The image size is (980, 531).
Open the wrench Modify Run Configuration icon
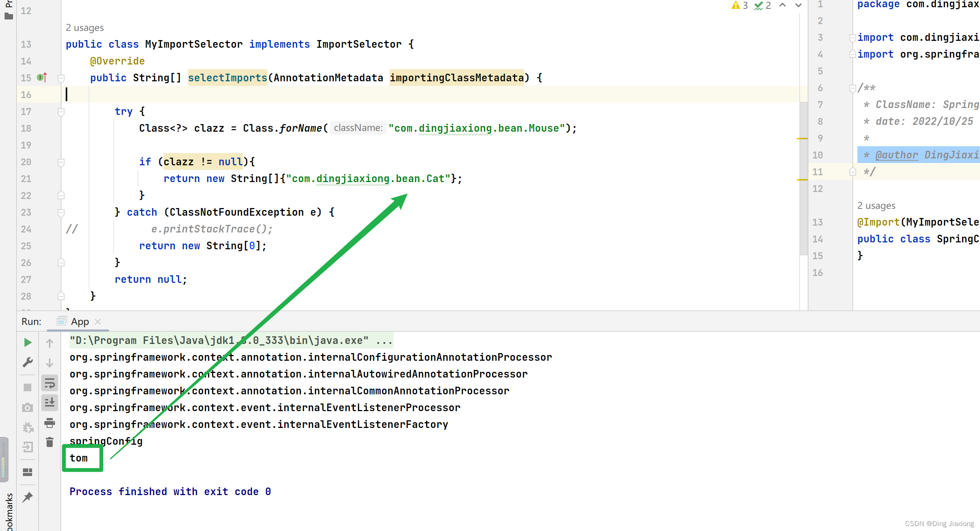(28, 362)
